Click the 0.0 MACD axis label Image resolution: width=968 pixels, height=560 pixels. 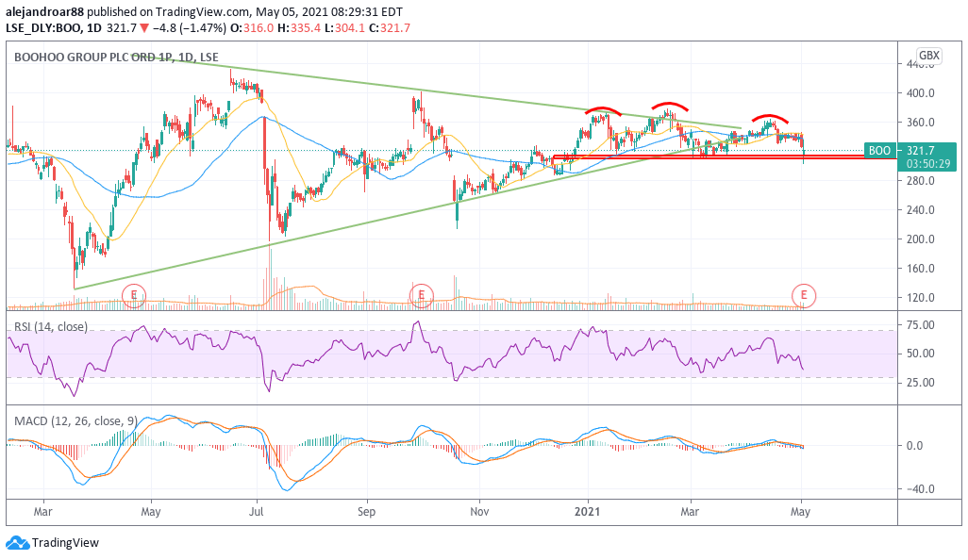915,445
